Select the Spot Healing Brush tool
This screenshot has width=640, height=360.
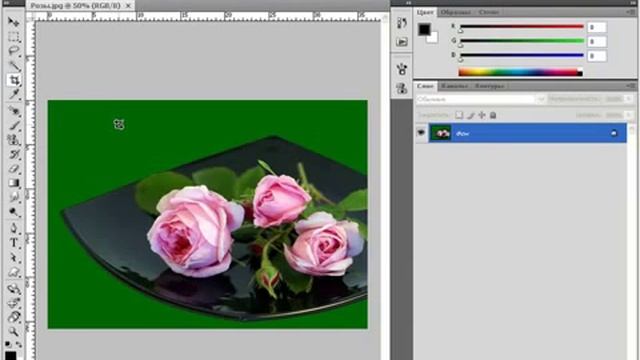14,111
